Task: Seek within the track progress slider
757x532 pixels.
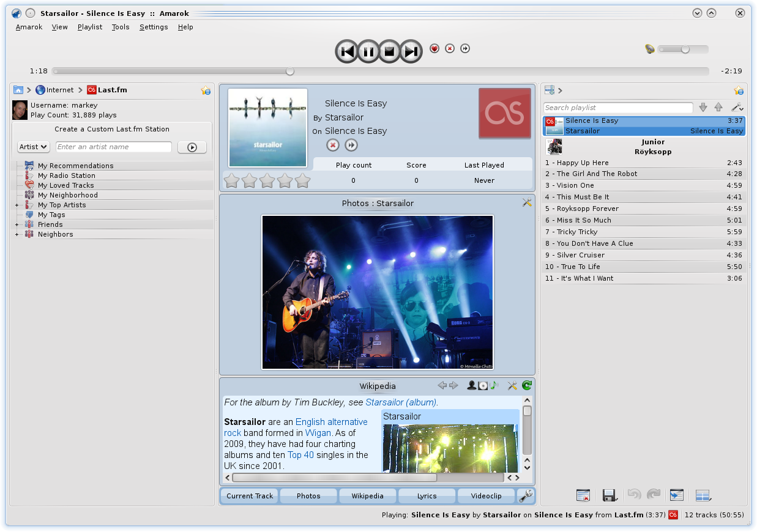Action: point(381,71)
